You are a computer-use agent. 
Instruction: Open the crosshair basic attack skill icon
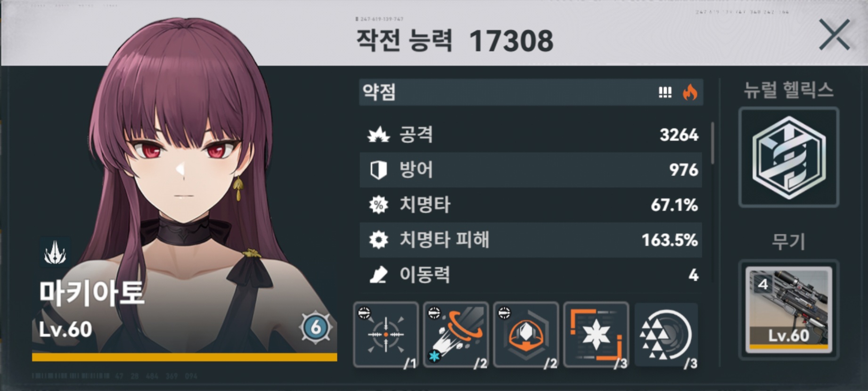click(x=386, y=335)
